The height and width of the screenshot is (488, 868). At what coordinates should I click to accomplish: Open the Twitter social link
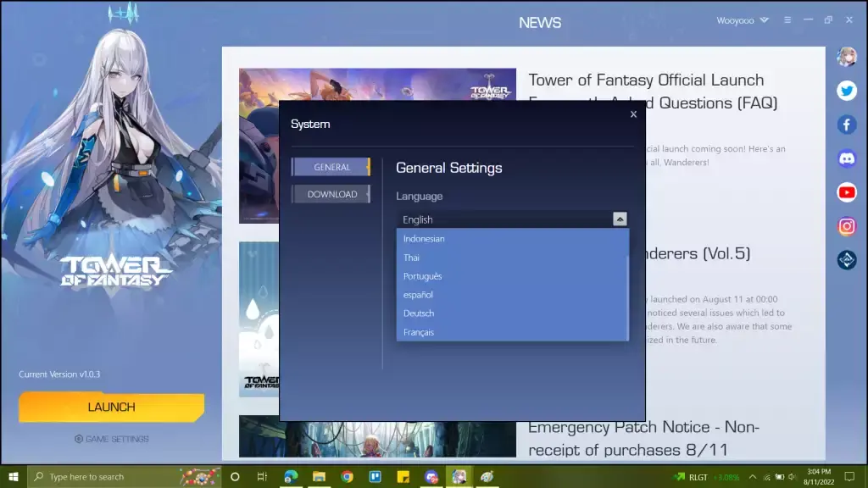pyautogui.click(x=847, y=90)
